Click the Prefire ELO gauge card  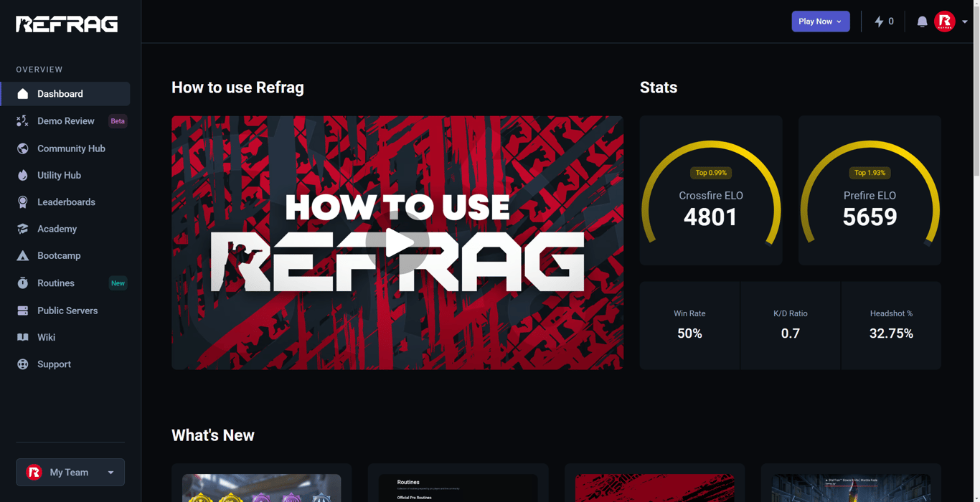[x=870, y=191]
